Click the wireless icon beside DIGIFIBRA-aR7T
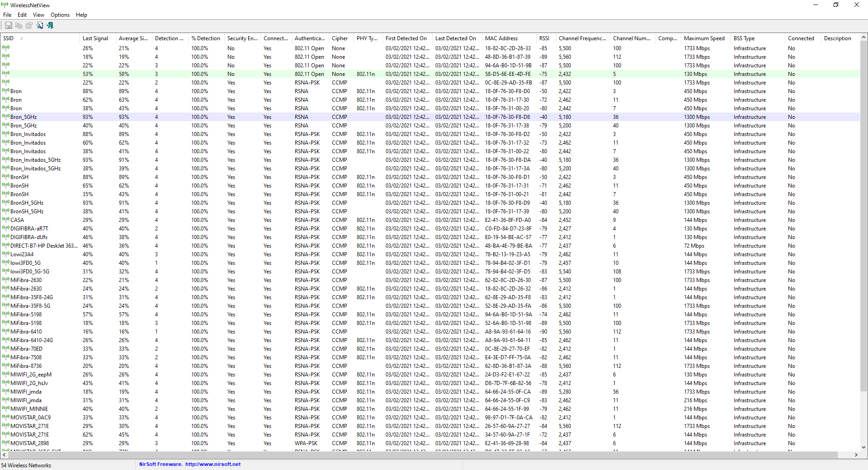Image resolution: width=868 pixels, height=470 pixels. coord(6,229)
